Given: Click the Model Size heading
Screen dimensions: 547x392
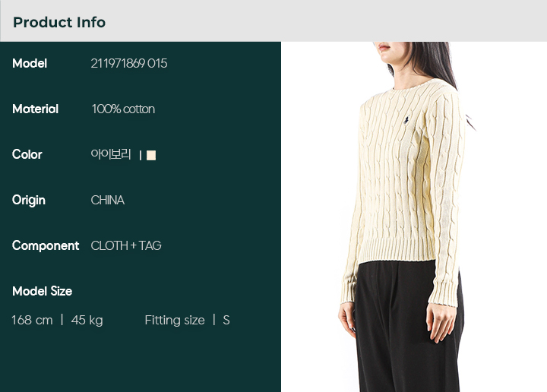Looking at the screenshot, I should coord(43,291).
